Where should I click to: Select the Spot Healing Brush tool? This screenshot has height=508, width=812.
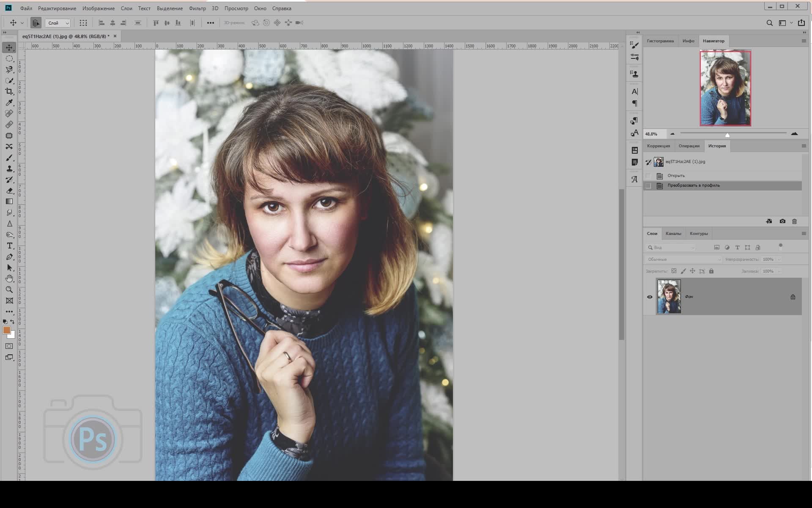9,113
